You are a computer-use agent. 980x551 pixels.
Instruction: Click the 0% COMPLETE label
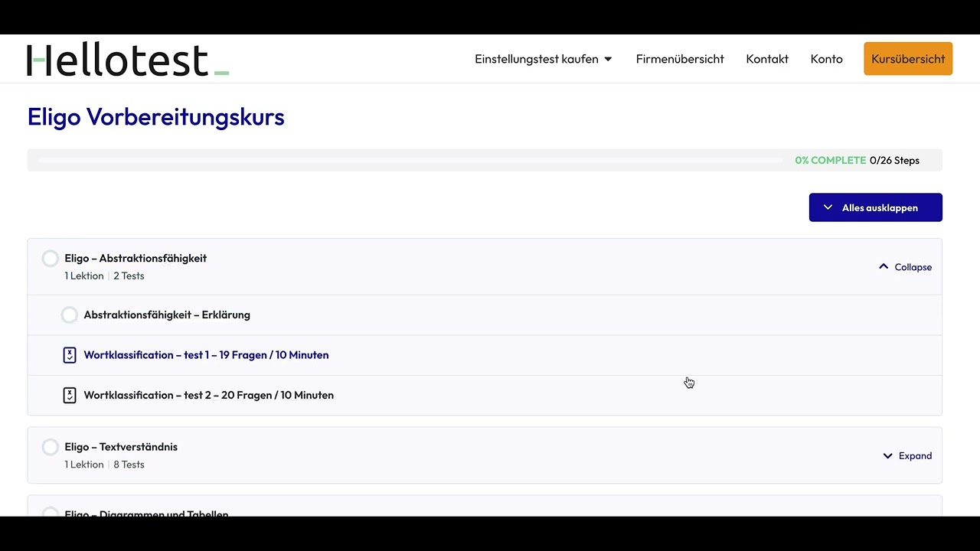pos(830,160)
